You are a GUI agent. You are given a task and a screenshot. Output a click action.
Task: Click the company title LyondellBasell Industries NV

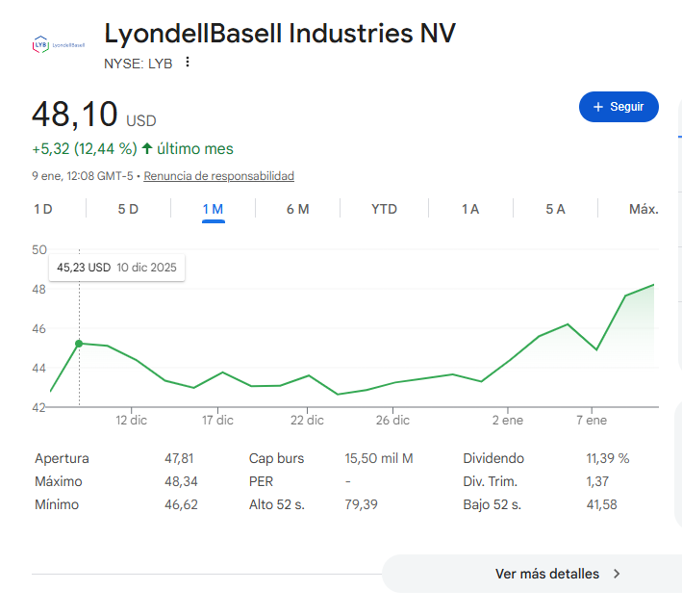point(279,34)
